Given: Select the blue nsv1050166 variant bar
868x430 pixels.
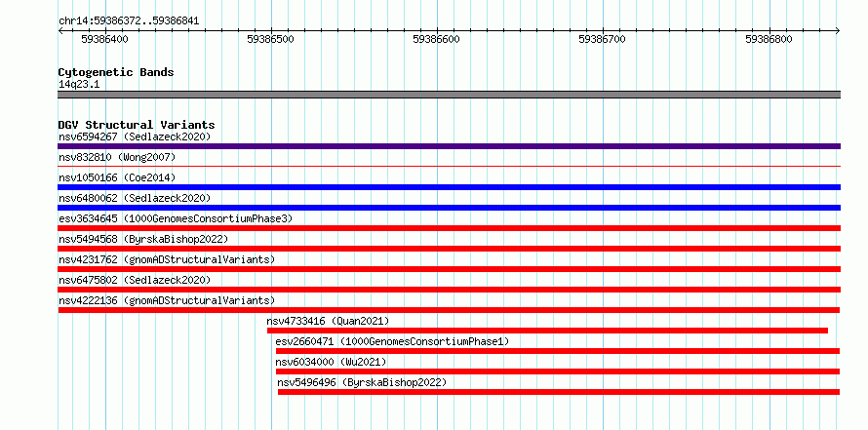Looking at the screenshot, I should click(x=449, y=187).
